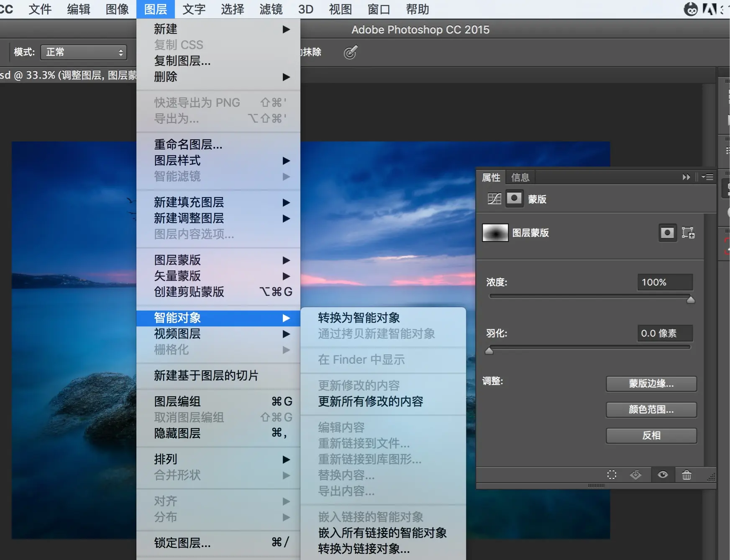Image resolution: width=730 pixels, height=560 pixels.
Task: Adjust the 浓度 density slider handle
Action: (x=691, y=299)
